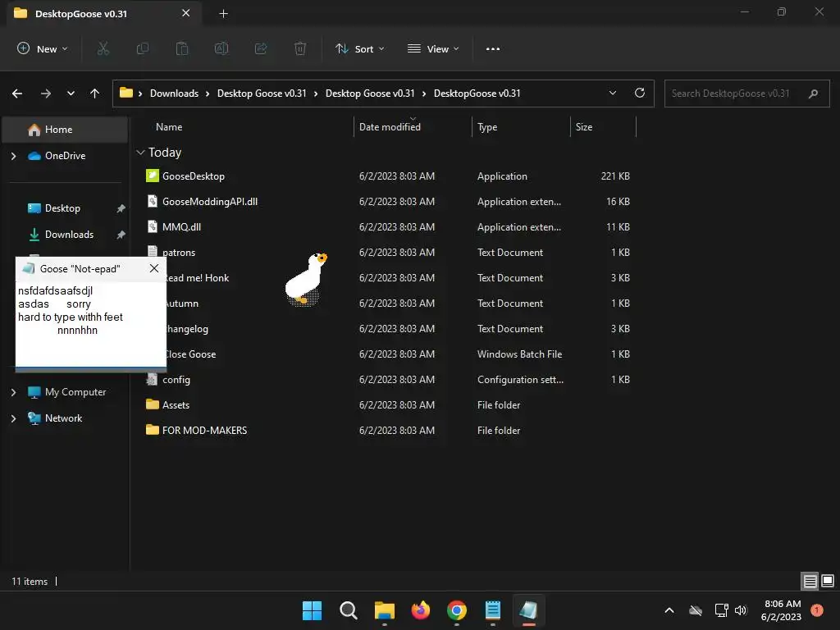Image resolution: width=840 pixels, height=630 pixels.
Task: Open a new File Explorer tab
Action: point(224,14)
